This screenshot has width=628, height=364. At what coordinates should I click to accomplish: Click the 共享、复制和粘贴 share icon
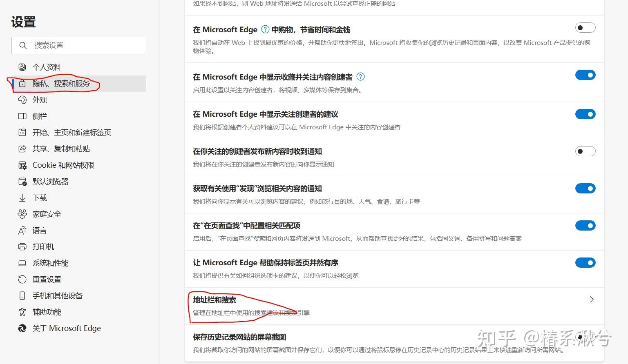[22, 149]
